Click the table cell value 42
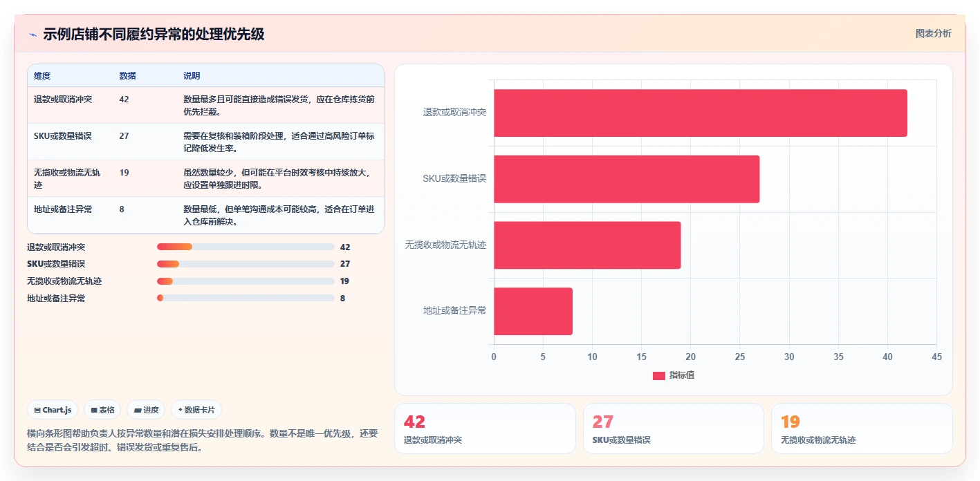This screenshot has width=980, height=481. coord(124,100)
